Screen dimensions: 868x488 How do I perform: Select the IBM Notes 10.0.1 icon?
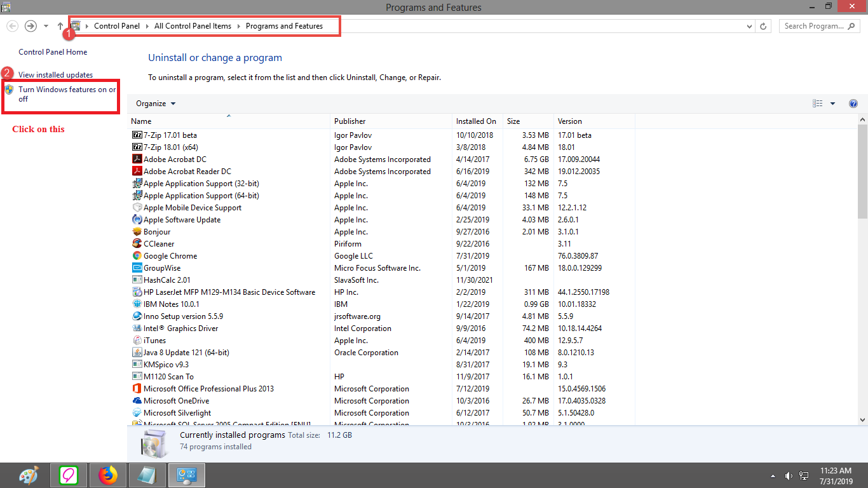click(x=137, y=304)
